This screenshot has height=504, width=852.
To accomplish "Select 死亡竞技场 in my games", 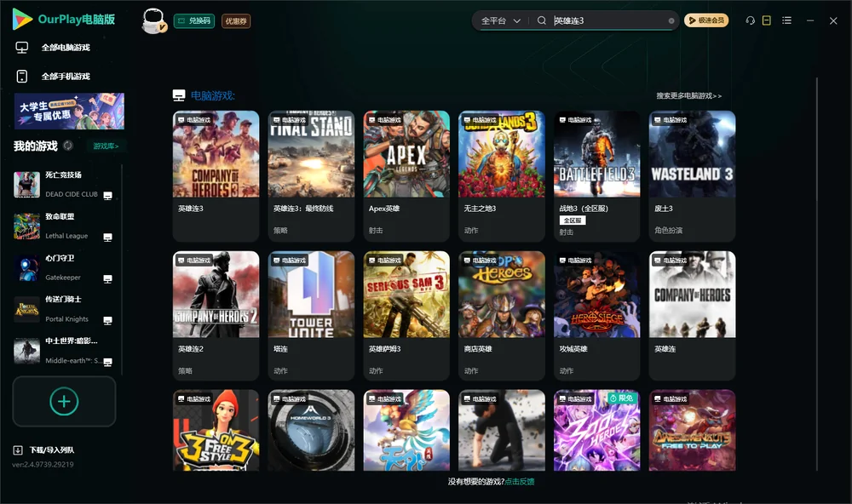I will (64, 184).
